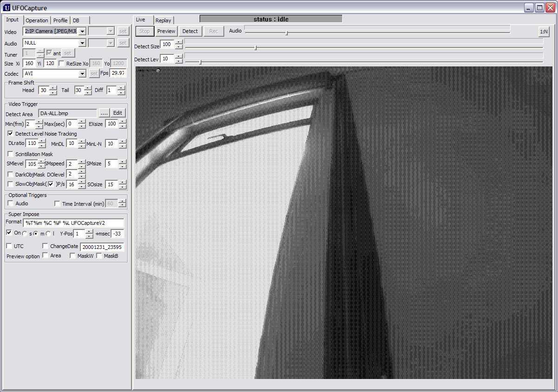This screenshot has width=558, height=392.
Task: Decrease Detect Lev using down arrow
Action: 179,61
